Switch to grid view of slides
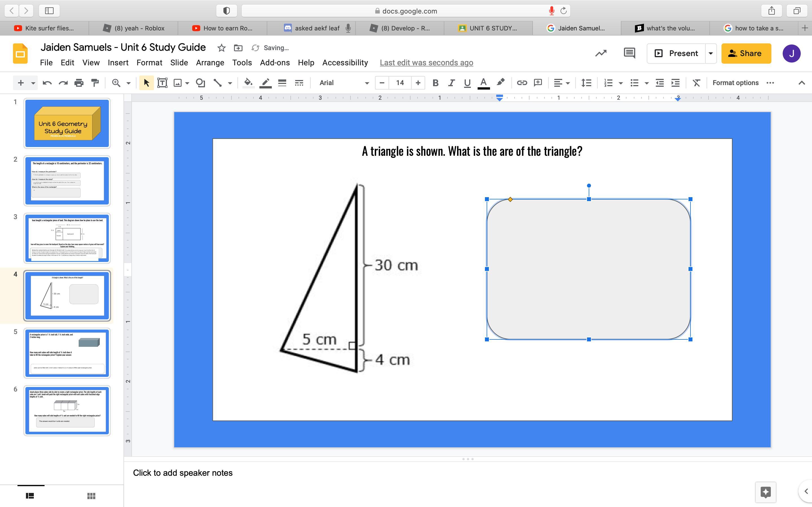 pyautogui.click(x=91, y=496)
